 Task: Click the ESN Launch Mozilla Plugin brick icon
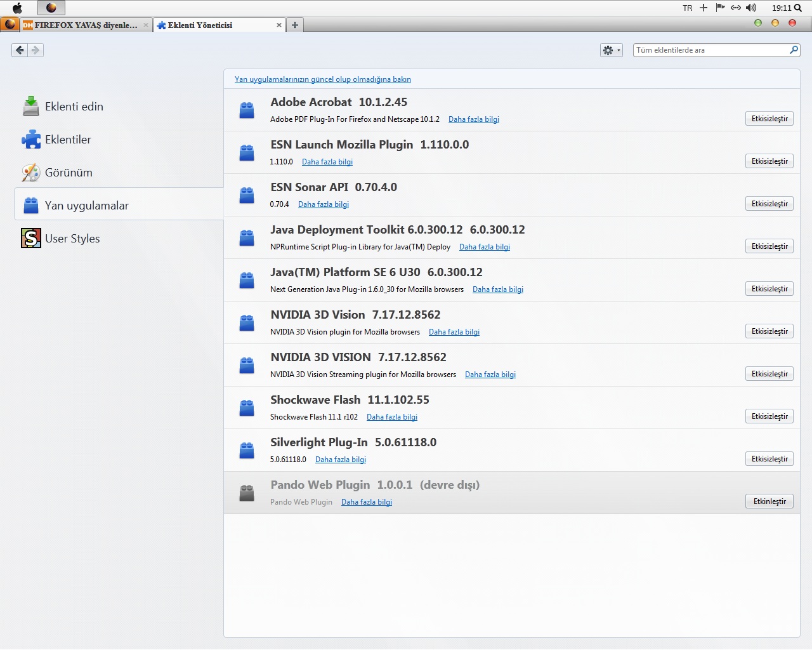coord(247,153)
